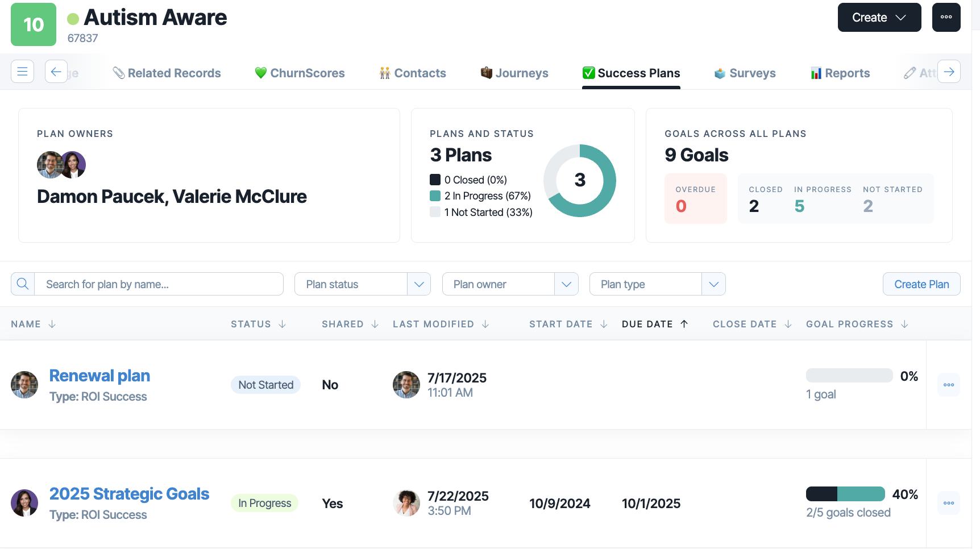Click the '1 Not Started (33%)' legend entry
980x549 pixels.
(x=481, y=212)
